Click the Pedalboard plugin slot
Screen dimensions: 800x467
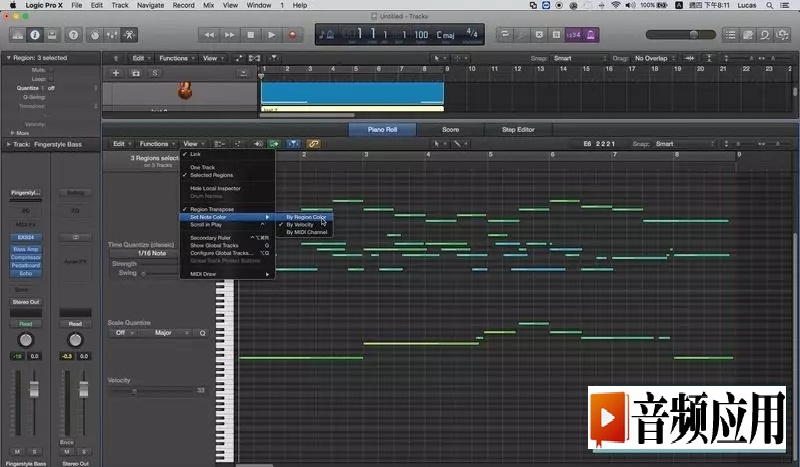click(26, 265)
